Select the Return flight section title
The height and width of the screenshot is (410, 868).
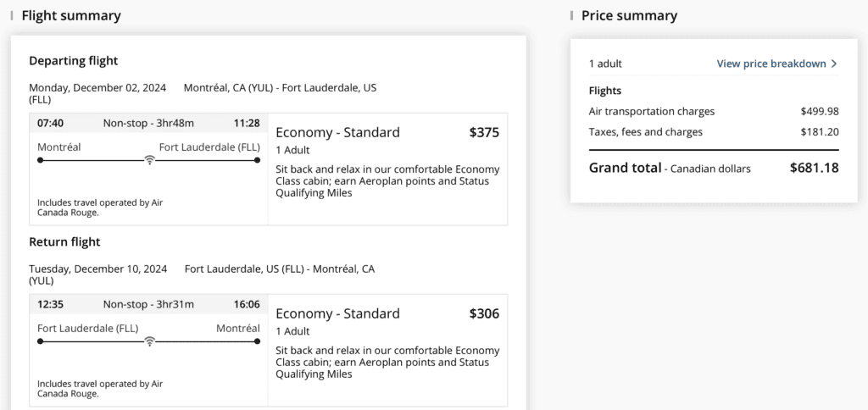[64, 242]
